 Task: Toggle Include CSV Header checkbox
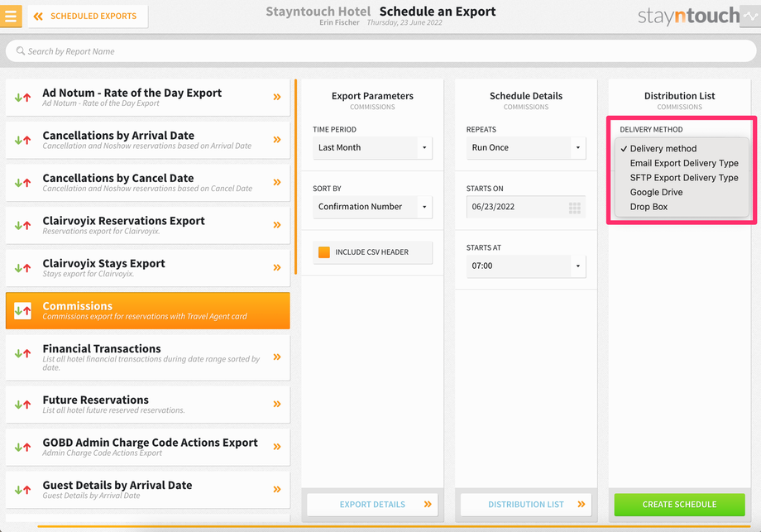[x=324, y=252]
